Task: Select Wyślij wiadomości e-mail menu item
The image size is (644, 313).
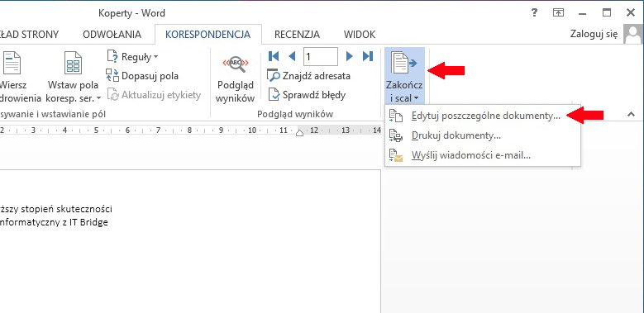Action: 483,156
